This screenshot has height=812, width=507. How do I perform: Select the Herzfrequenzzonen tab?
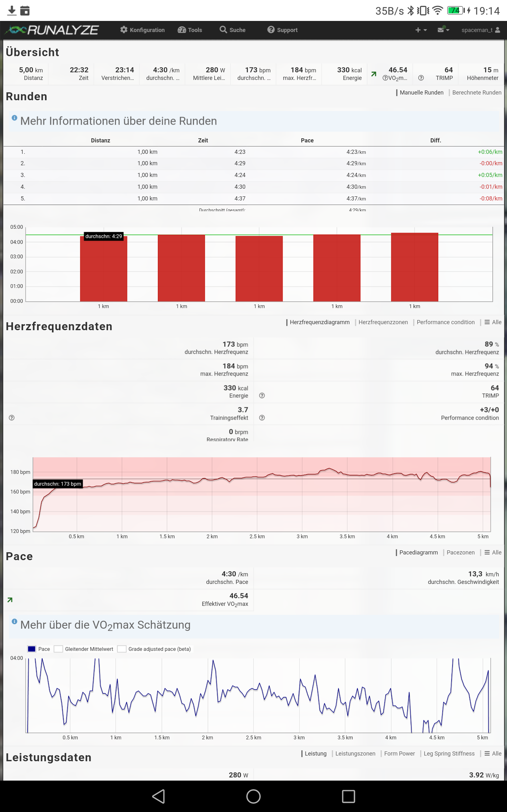pos(383,322)
